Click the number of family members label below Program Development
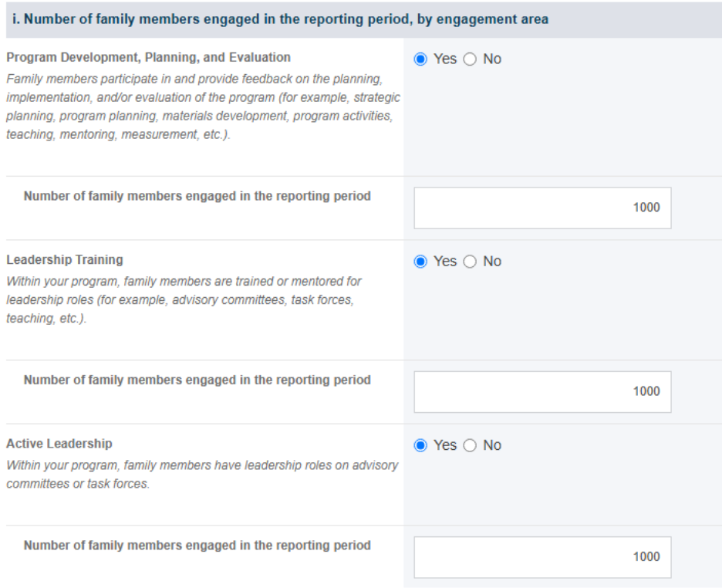 click(x=197, y=196)
